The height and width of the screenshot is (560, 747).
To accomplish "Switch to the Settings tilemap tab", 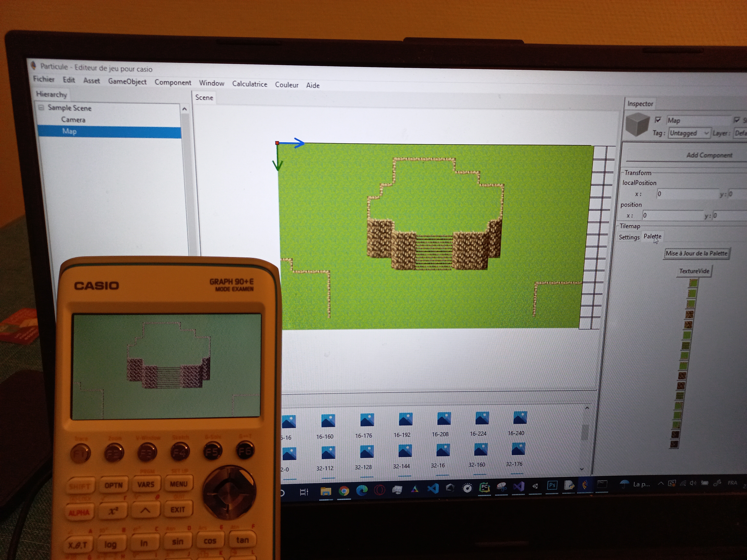I will click(x=629, y=237).
